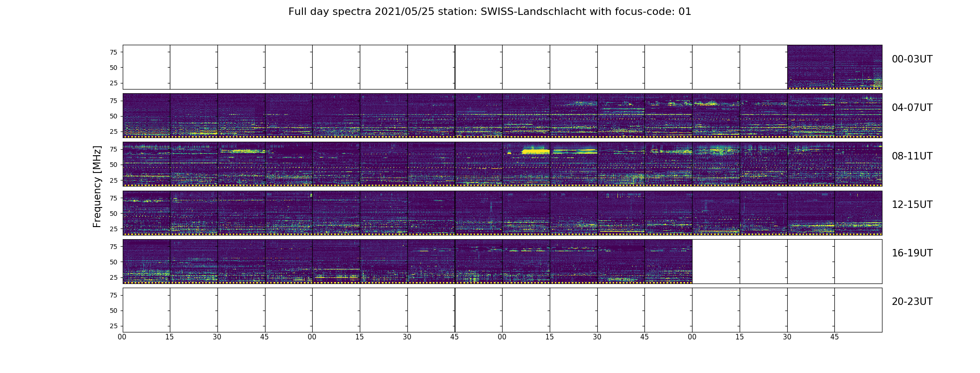
Task: Click the bright yellow burst in the 08-11UT spectrogram
Action: pyautogui.click(x=535, y=151)
